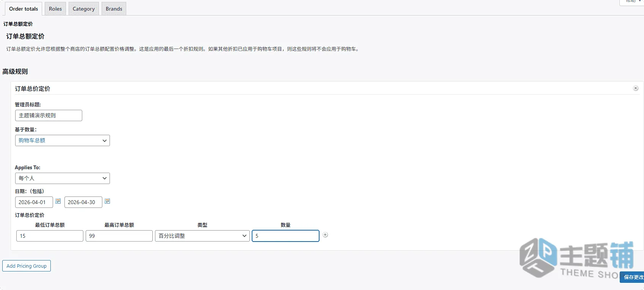644x290 pixels.
Task: Click the Add Pricing Group button
Action: click(27, 266)
